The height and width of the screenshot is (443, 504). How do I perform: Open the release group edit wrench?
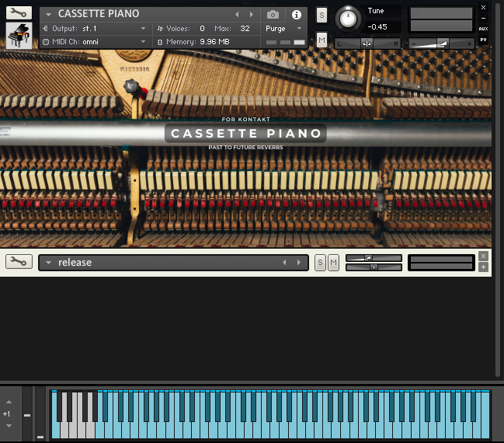click(19, 262)
